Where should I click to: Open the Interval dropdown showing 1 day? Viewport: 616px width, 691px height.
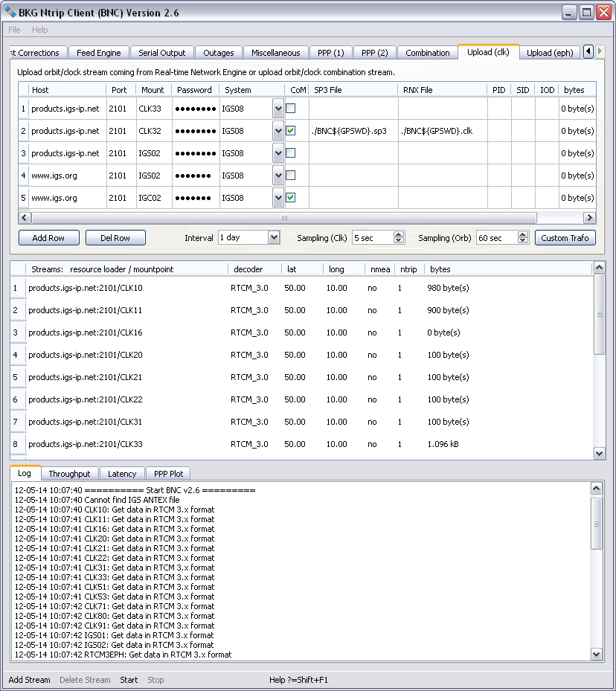point(273,238)
